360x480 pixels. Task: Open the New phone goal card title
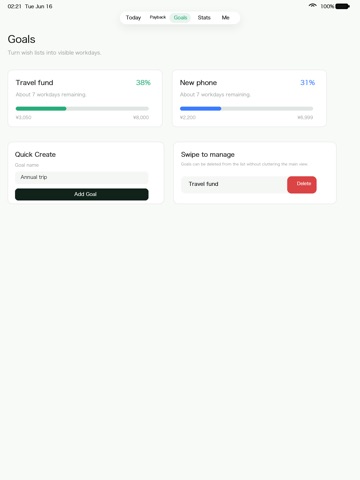[198, 83]
